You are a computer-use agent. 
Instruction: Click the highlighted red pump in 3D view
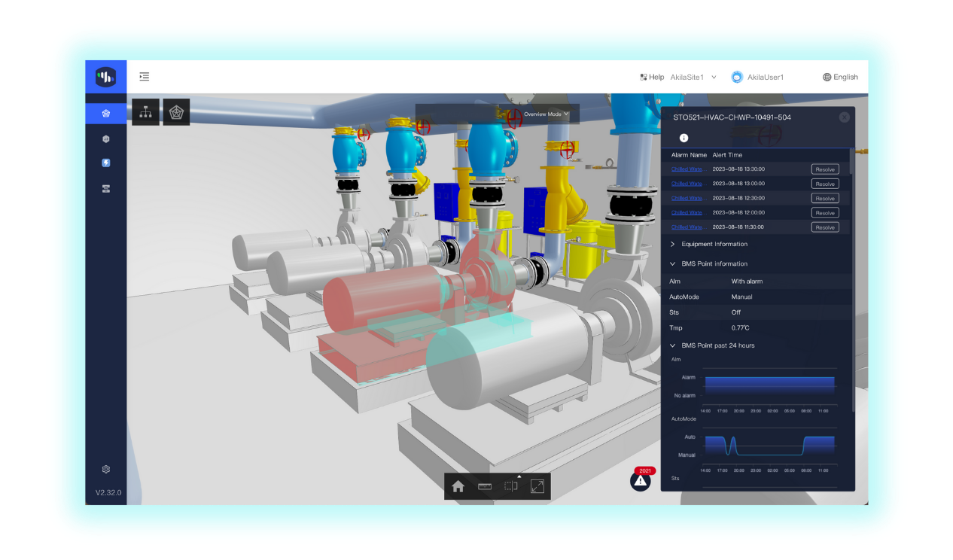[x=384, y=297]
